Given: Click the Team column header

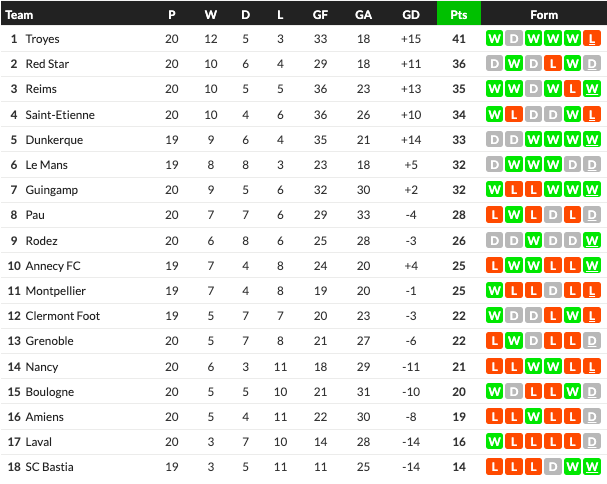Looking at the screenshot, I should click(20, 14).
